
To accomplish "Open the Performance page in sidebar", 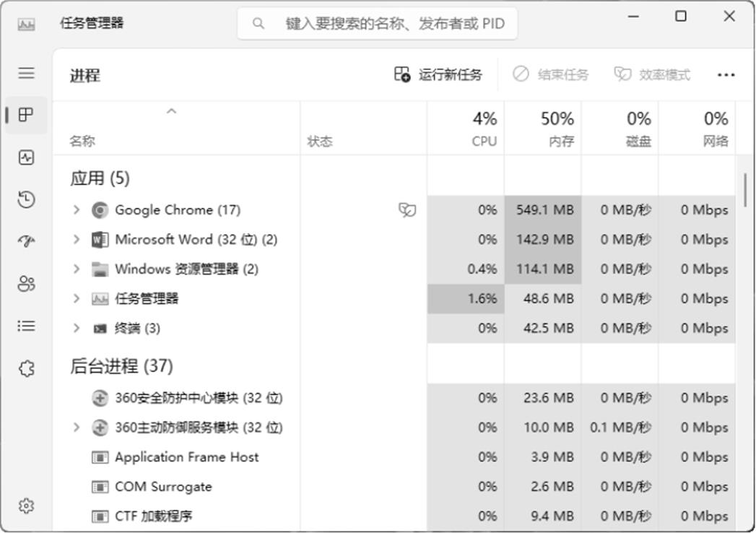I will 27,157.
